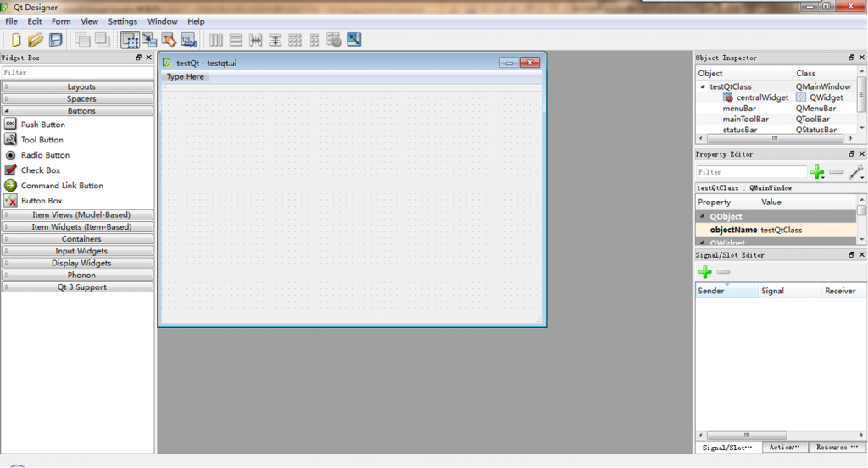Expand the Spacers category

[x=77, y=98]
